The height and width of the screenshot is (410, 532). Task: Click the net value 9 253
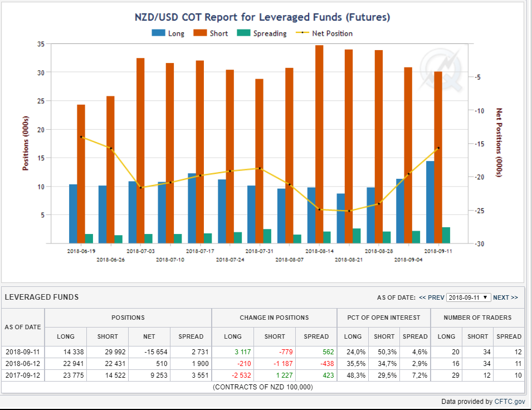click(159, 375)
